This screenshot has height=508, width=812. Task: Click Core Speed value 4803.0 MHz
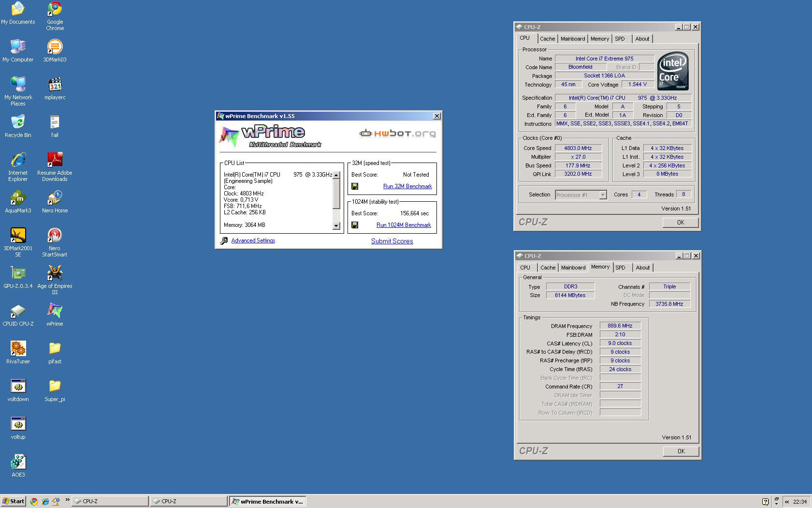click(578, 148)
